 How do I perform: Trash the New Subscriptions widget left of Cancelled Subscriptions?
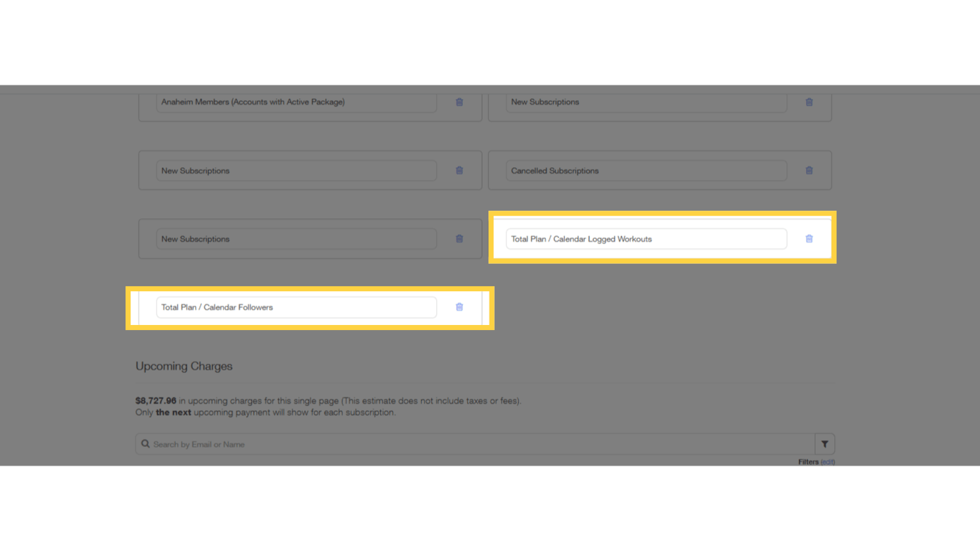tap(459, 171)
